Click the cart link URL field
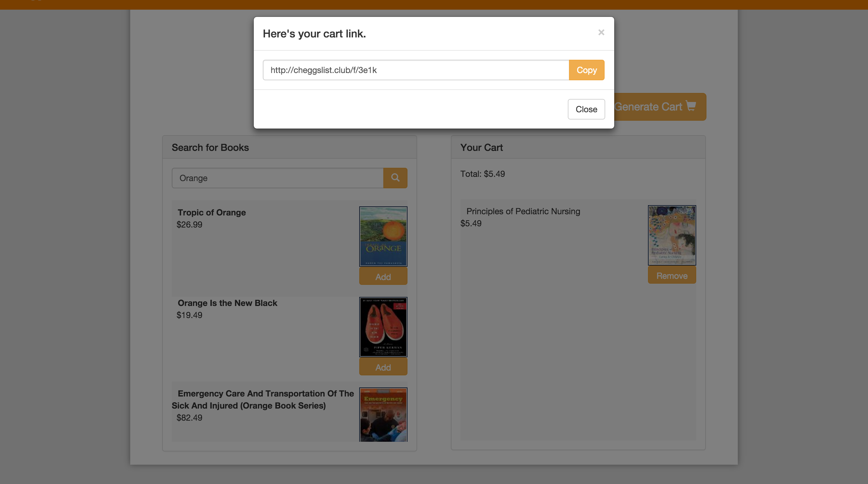 pyautogui.click(x=416, y=70)
